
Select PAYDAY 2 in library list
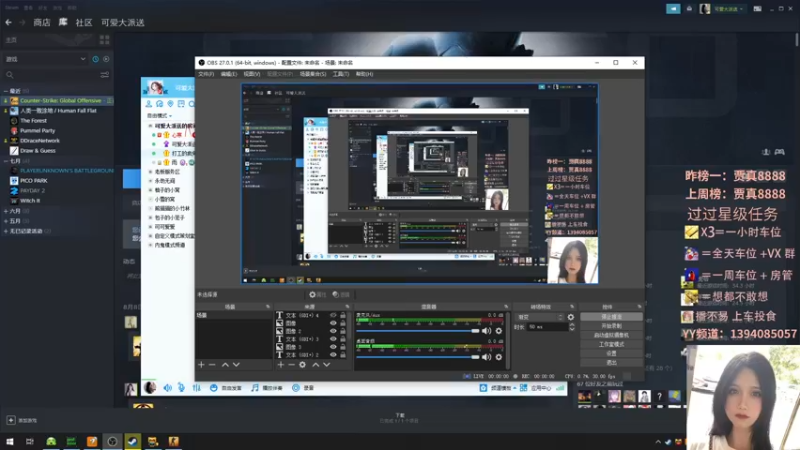pos(32,191)
